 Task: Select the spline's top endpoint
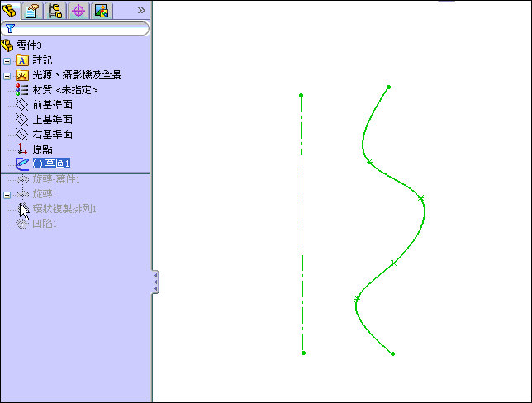point(388,88)
